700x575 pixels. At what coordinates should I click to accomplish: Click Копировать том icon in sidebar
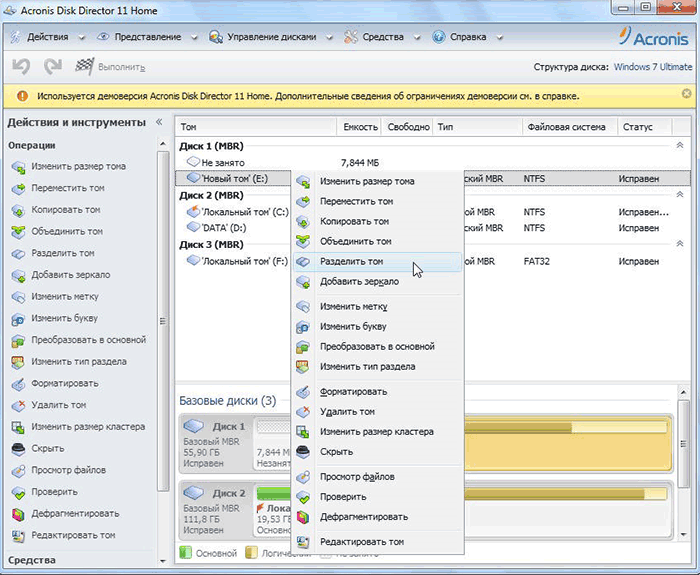click(18, 210)
